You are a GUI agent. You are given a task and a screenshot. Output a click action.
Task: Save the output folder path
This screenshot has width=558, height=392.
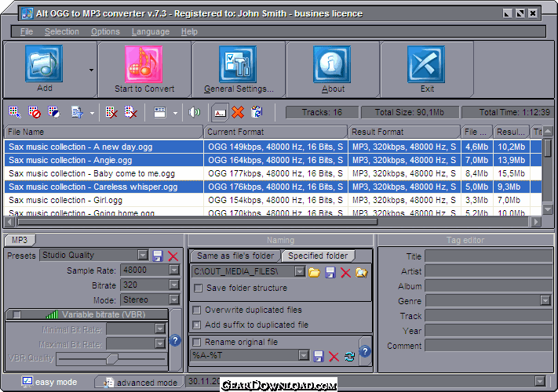[x=330, y=273]
